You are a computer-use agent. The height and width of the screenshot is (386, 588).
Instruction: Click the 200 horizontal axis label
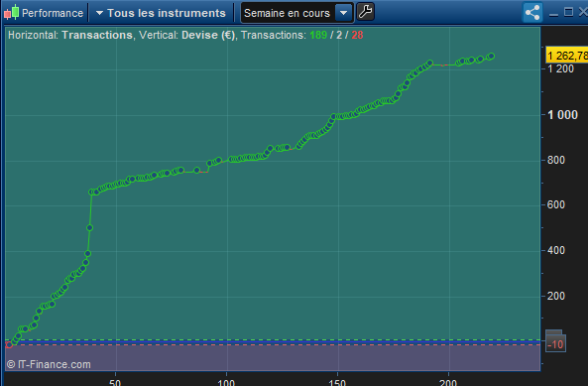448,382
